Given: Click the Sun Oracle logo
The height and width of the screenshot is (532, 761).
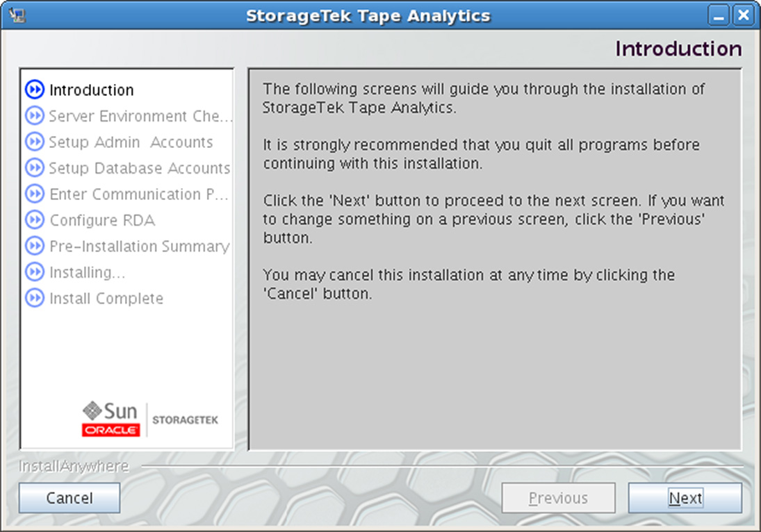Looking at the screenshot, I should pos(111,419).
